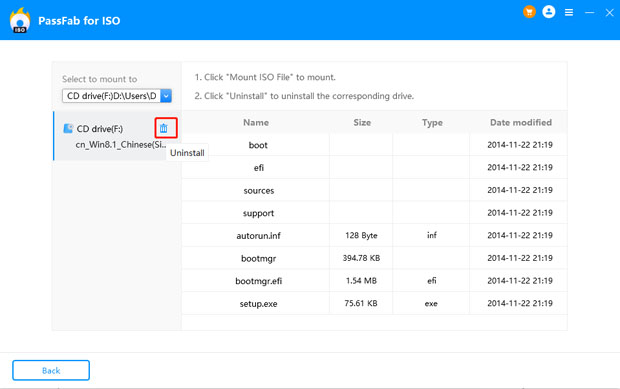
Task: Click the exe type cell
Action: pyautogui.click(x=431, y=304)
